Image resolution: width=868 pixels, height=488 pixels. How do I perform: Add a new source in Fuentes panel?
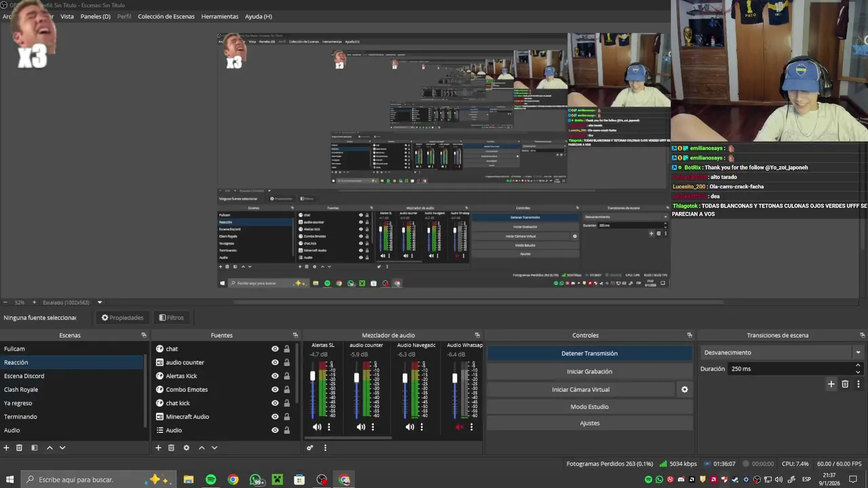click(158, 448)
